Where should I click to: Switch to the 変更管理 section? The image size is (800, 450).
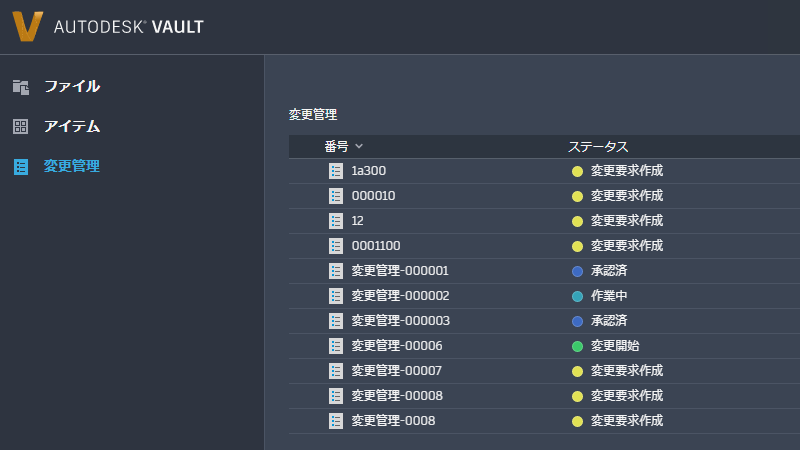(x=71, y=167)
